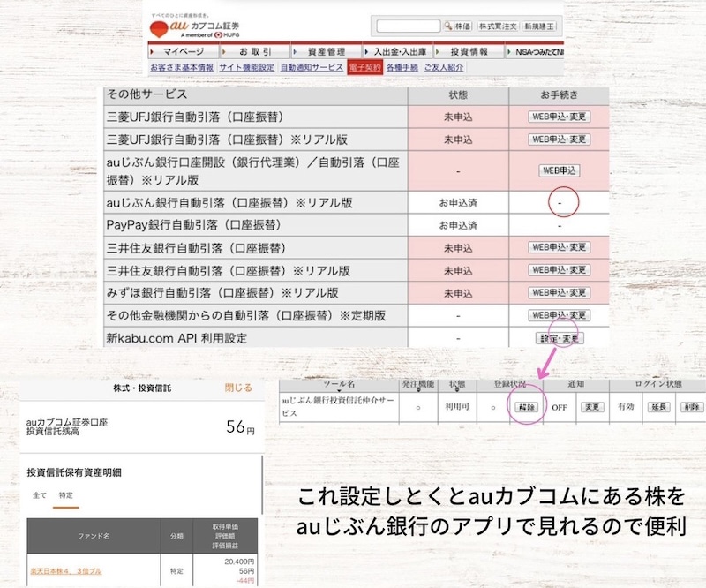Click WEB申込・変更 for 三井住友銀行自動引落（口座振替）

[559, 247]
